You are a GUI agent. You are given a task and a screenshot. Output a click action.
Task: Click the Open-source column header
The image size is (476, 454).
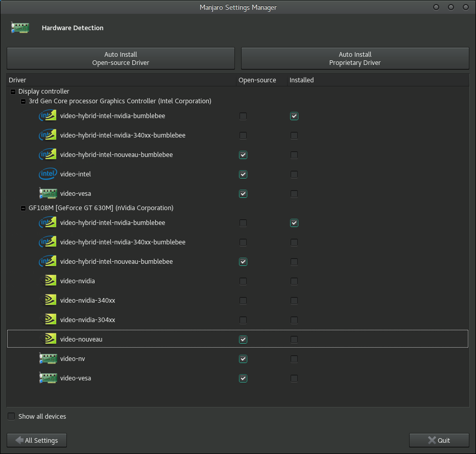coord(261,80)
